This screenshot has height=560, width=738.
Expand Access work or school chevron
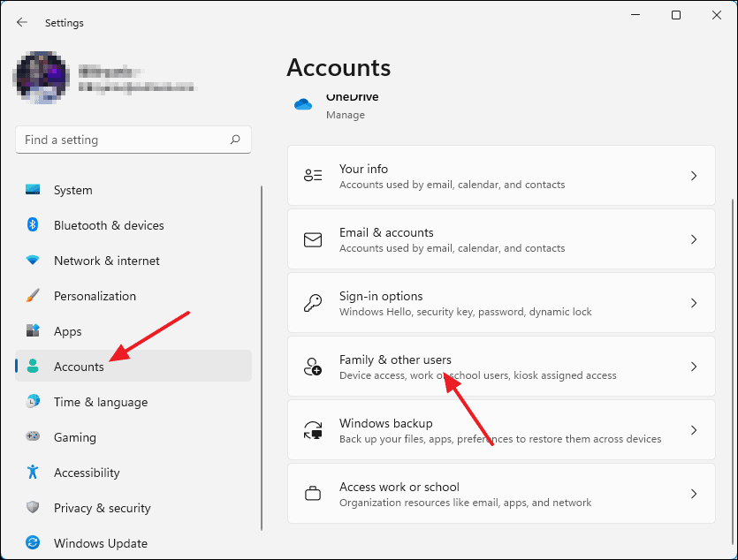(x=693, y=494)
